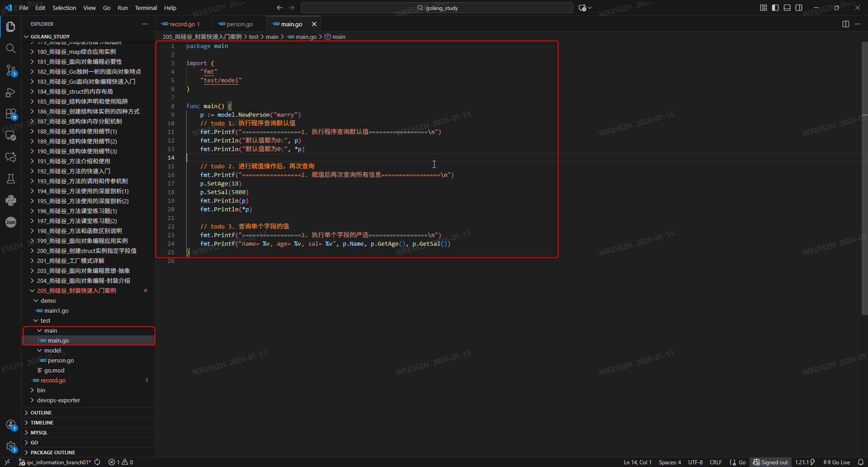868x467 pixels.
Task: Click the Go Back arrow in title bar
Action: [279, 8]
